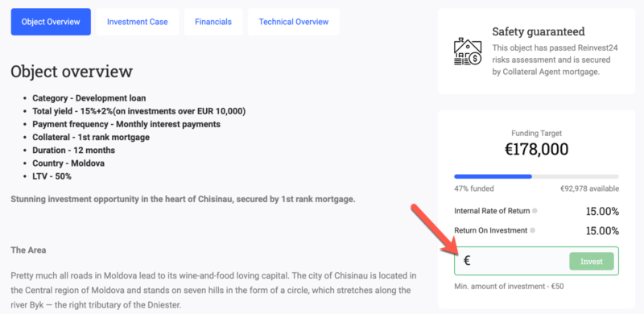Click the euro symbol in investment field
The width and height of the screenshot is (644, 314).
[467, 261]
